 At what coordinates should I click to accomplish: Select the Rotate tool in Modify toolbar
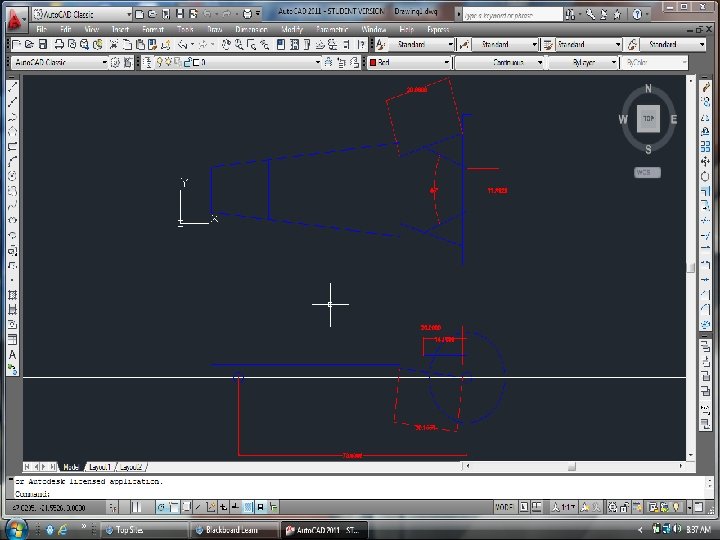[x=706, y=176]
